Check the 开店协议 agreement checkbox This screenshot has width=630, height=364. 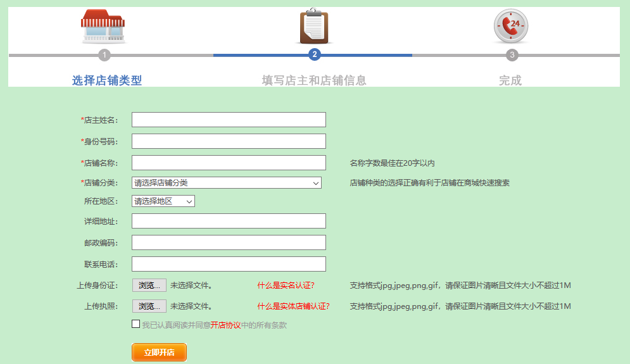pos(136,324)
